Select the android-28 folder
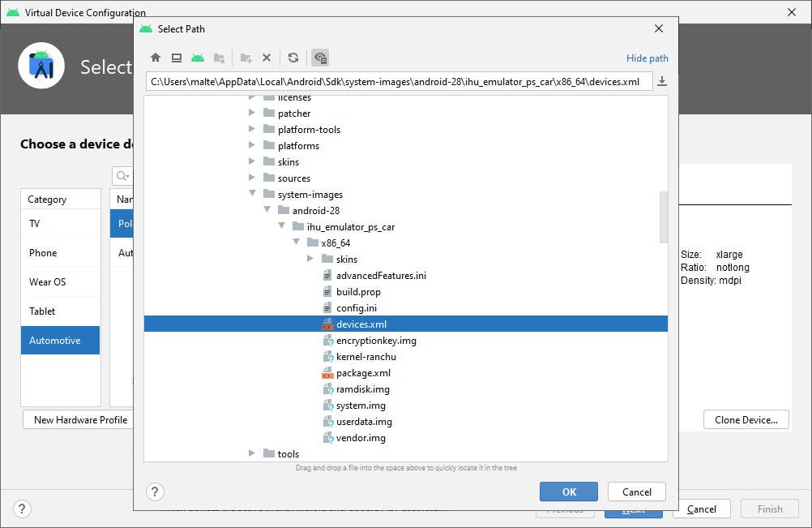812x528 pixels. pos(316,210)
